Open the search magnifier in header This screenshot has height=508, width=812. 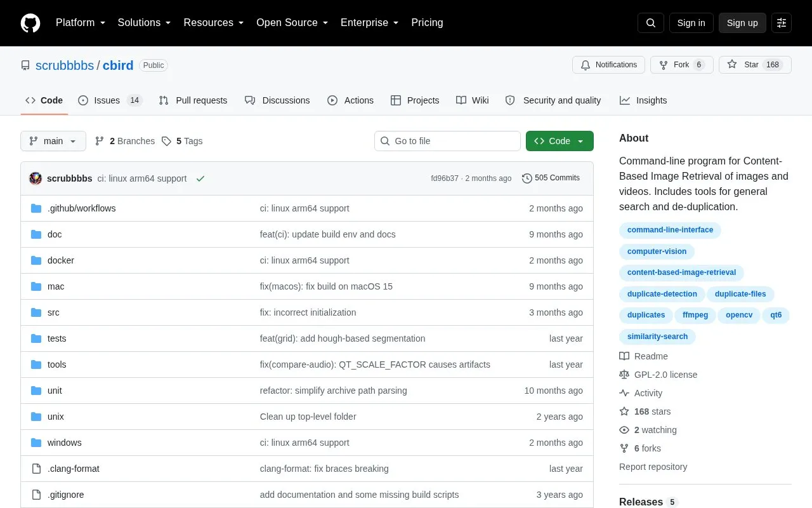651,23
